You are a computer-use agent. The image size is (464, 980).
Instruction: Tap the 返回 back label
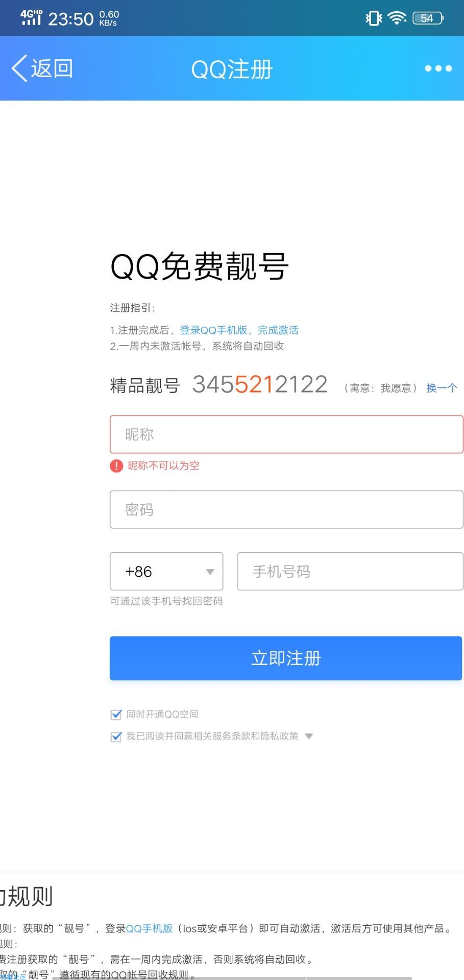[x=52, y=68]
